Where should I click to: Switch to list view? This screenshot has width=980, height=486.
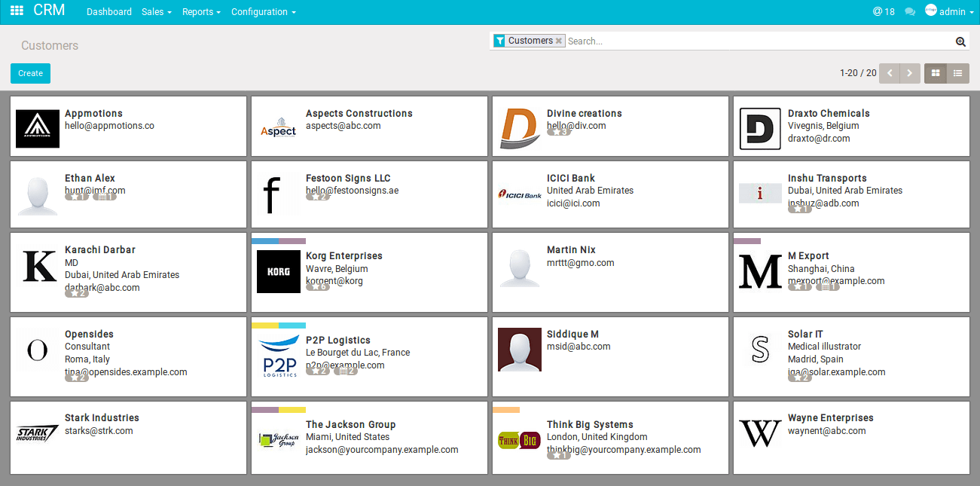pos(958,73)
